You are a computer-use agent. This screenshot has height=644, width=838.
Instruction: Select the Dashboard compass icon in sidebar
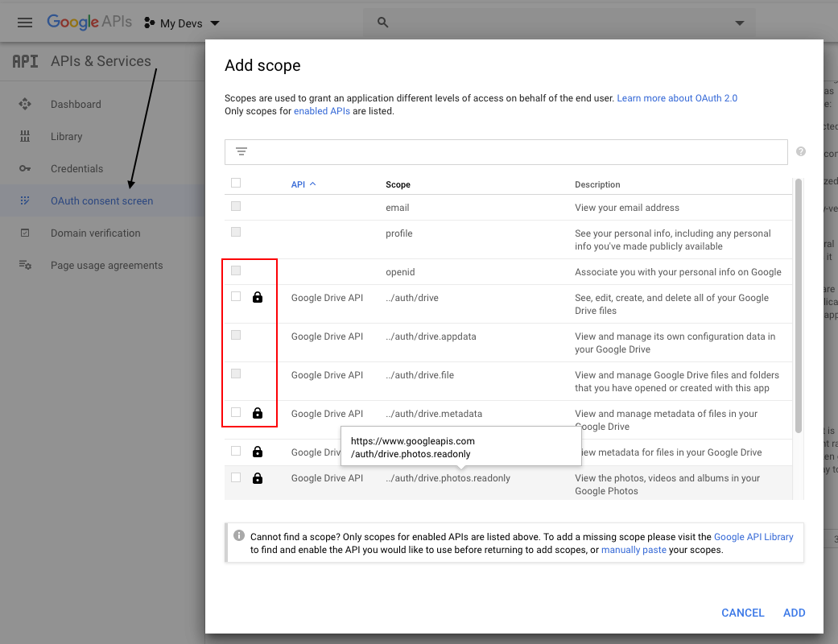pyautogui.click(x=25, y=104)
